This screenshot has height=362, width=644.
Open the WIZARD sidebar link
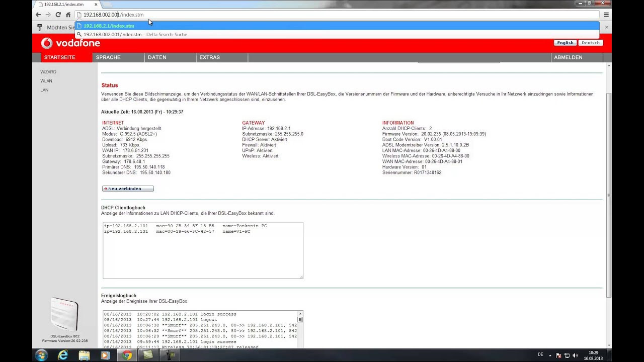coord(48,72)
